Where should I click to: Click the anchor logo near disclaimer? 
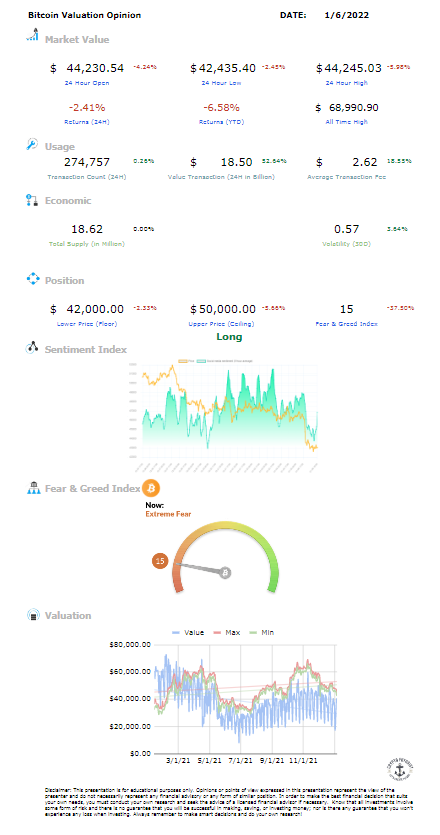(400, 768)
